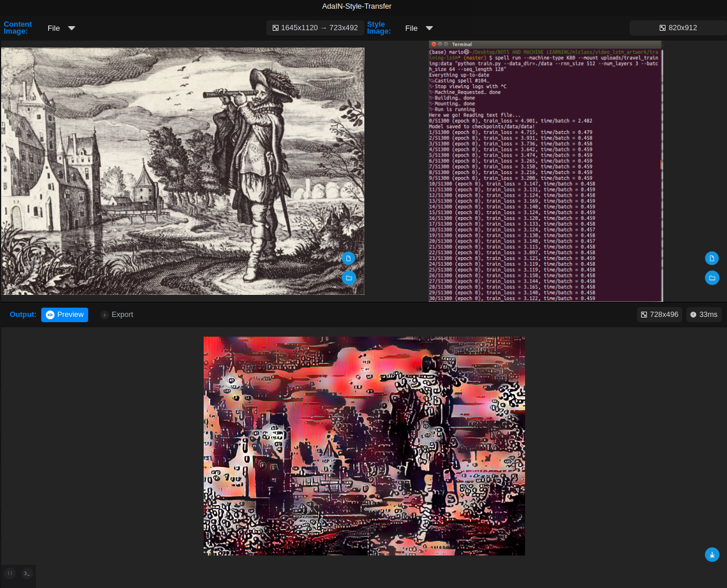Screen dimensions: 727x588
Task: Expand the Content Image File dropdown
Action: (x=62, y=28)
